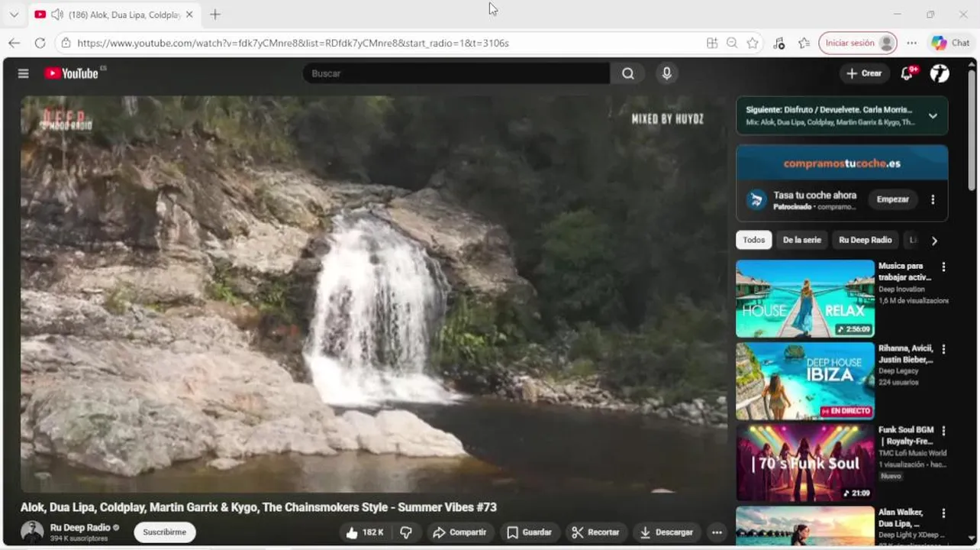
Task: Go to YouTube home via logo
Action: (x=71, y=73)
